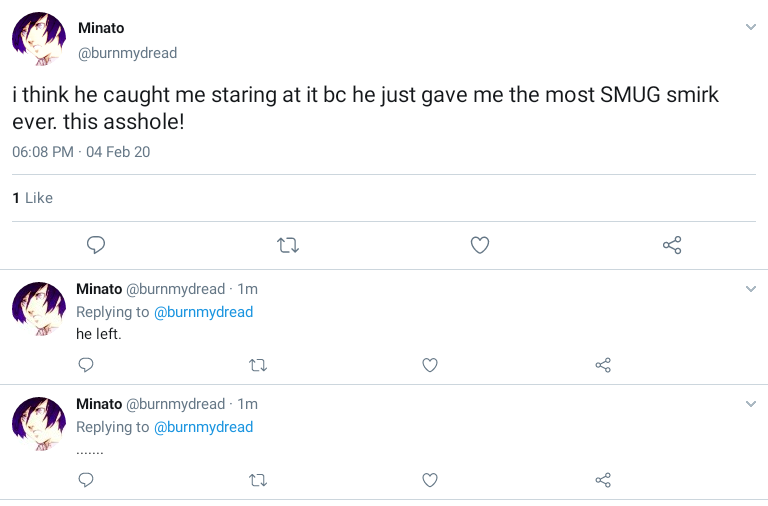Like the "he left." tweet
Screen dimensions: 768x506
tap(430, 365)
